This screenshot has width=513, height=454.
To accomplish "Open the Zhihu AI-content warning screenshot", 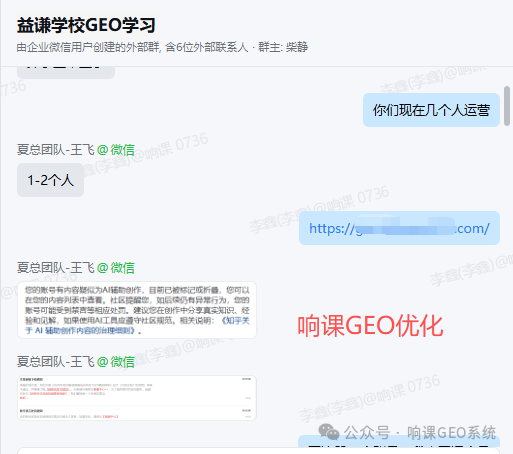I will coord(137,310).
